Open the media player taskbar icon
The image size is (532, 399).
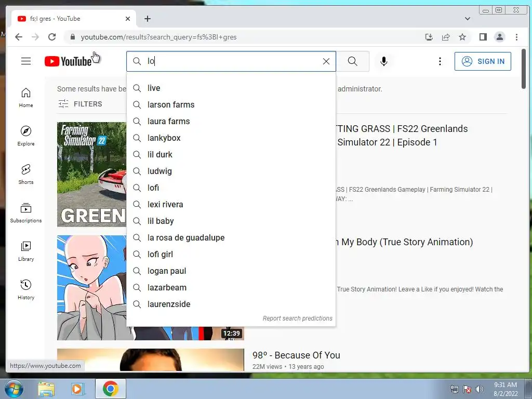(x=77, y=389)
